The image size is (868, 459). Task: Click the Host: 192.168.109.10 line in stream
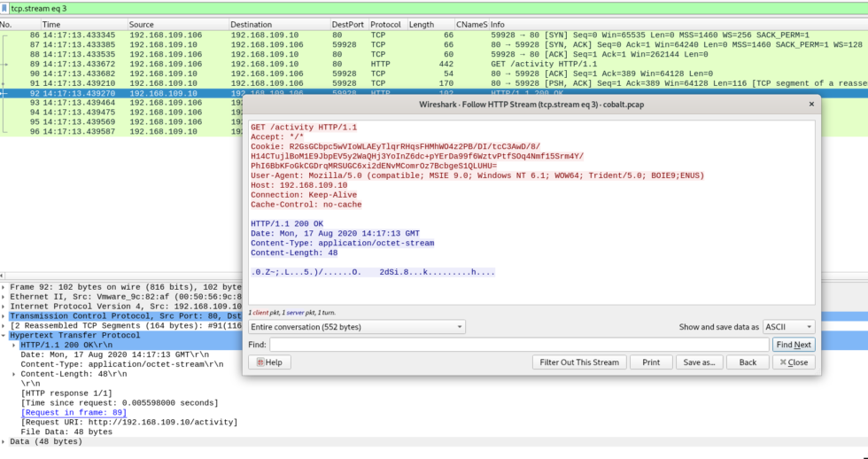pyautogui.click(x=299, y=185)
